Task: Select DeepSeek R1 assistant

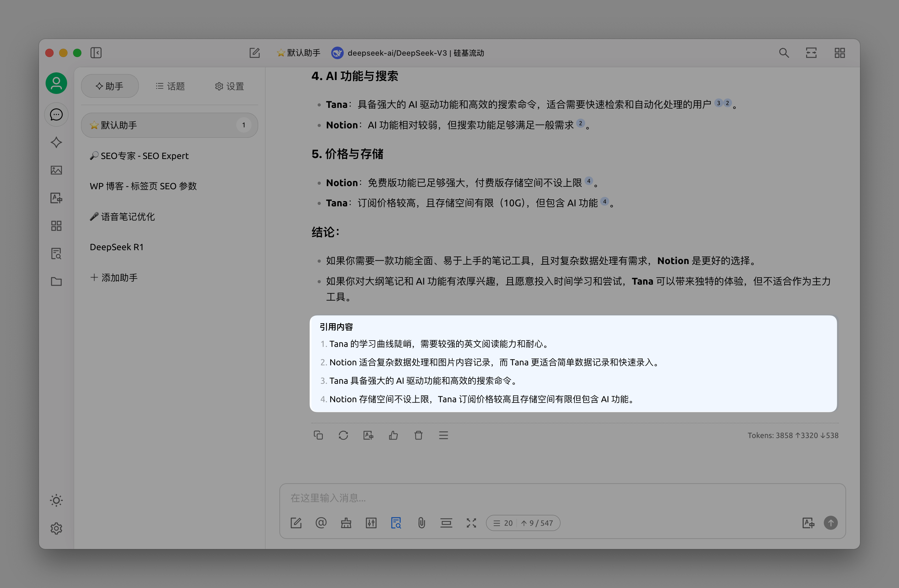Action: coord(169,247)
